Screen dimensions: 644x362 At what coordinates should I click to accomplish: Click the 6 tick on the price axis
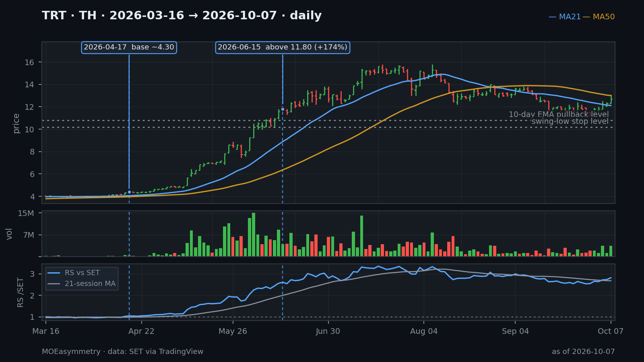coord(32,174)
